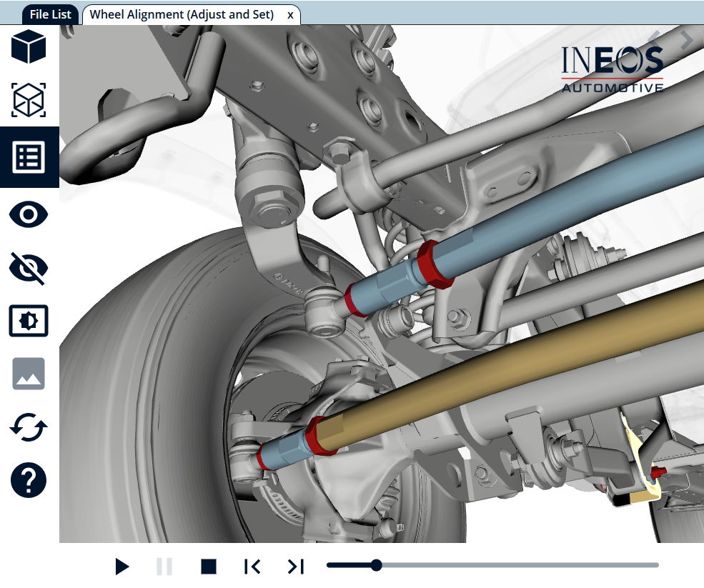This screenshot has width=704, height=588.
Task: Click the circular arrows reset icon
Action: pyautogui.click(x=29, y=428)
